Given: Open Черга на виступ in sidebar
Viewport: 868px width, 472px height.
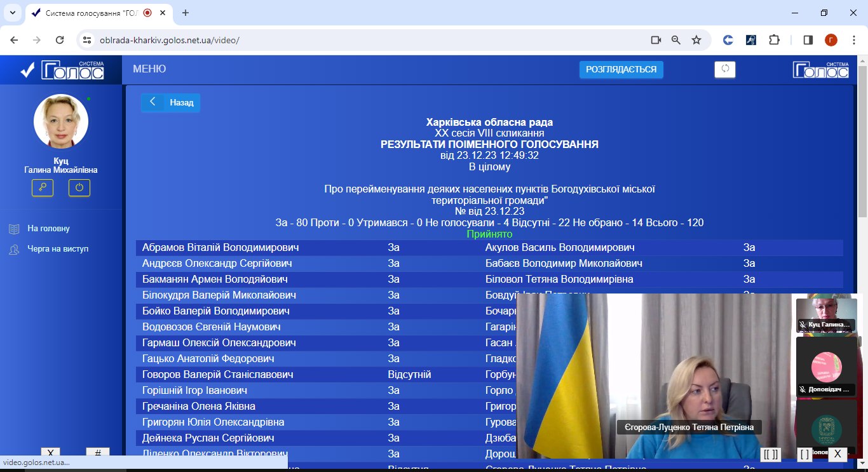Looking at the screenshot, I should [x=58, y=249].
